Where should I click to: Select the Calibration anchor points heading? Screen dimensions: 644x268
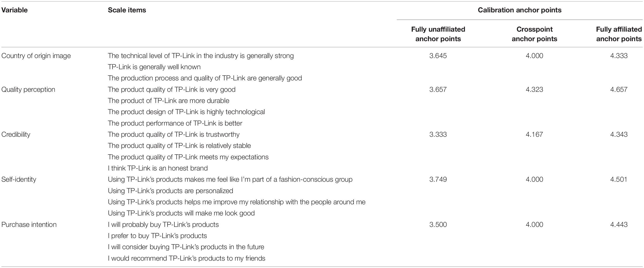pos(519,10)
